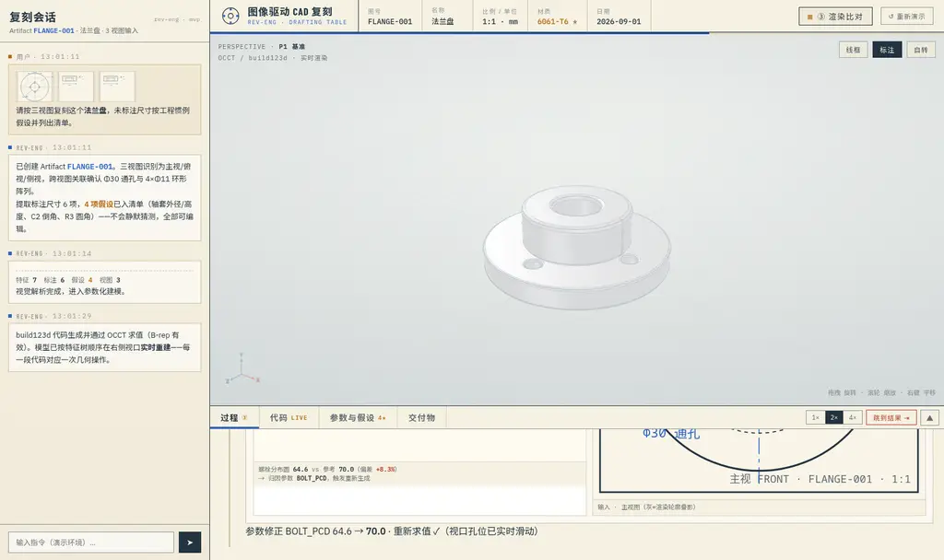
Task: Toggle 线框 wireframe display mode
Action: (853, 50)
